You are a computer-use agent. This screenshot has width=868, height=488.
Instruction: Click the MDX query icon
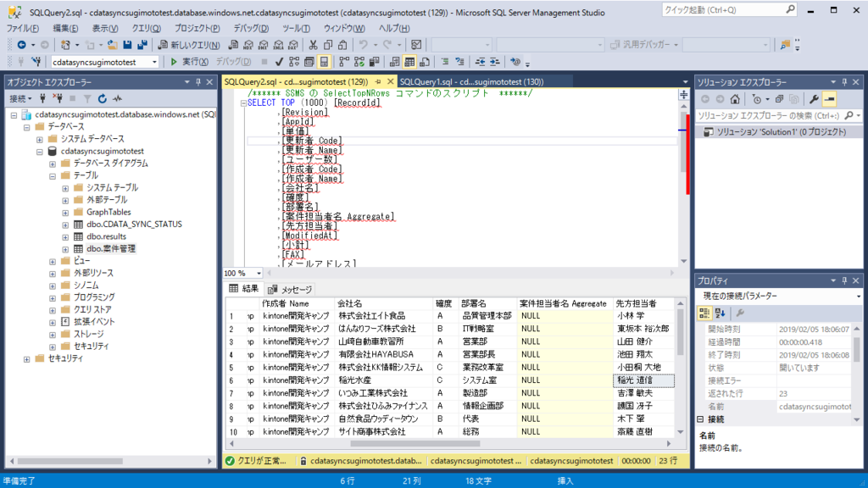248,45
